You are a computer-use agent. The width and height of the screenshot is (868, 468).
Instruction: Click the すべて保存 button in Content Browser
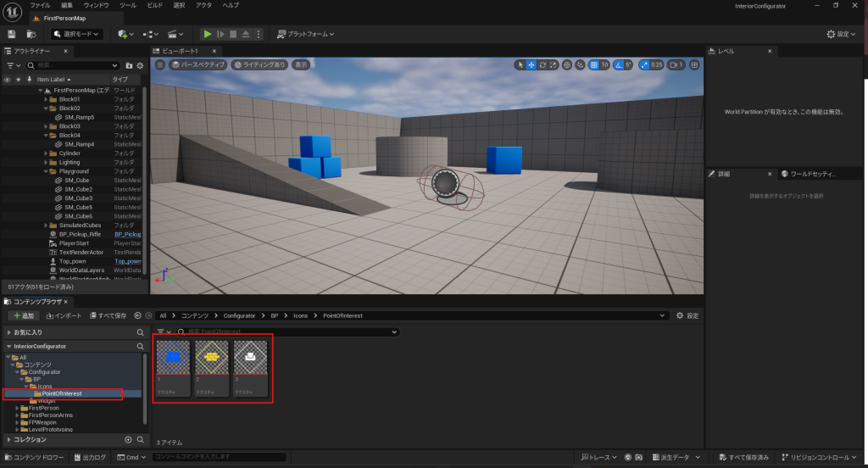click(108, 315)
